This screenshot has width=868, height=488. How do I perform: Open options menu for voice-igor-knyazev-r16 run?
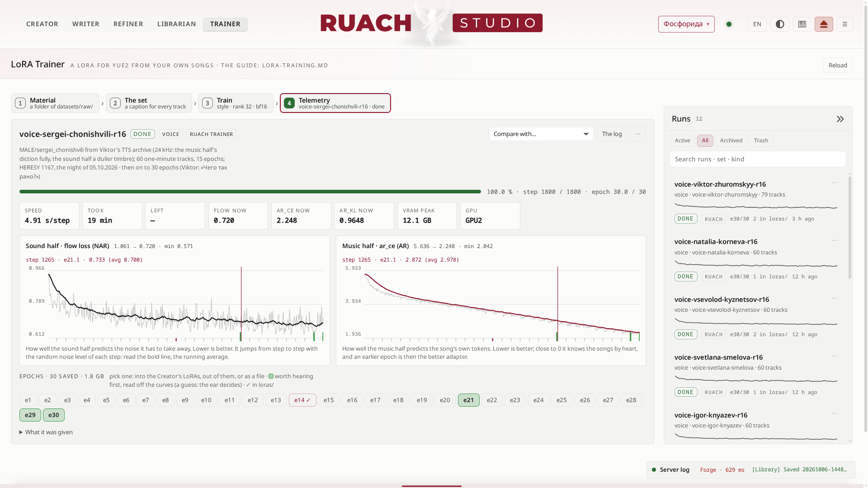point(835,413)
